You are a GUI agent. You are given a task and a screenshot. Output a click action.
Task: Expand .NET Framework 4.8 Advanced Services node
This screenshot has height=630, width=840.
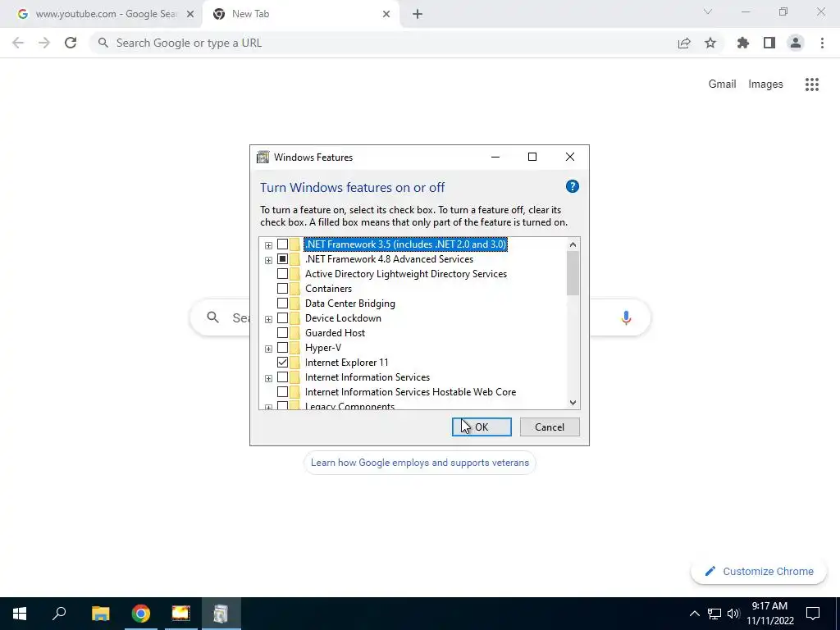(x=268, y=260)
